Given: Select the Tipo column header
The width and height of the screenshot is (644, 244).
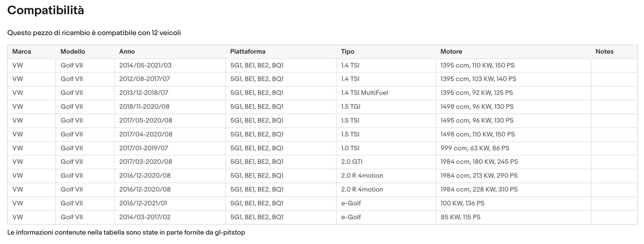Looking at the screenshot, I should (x=348, y=52).
